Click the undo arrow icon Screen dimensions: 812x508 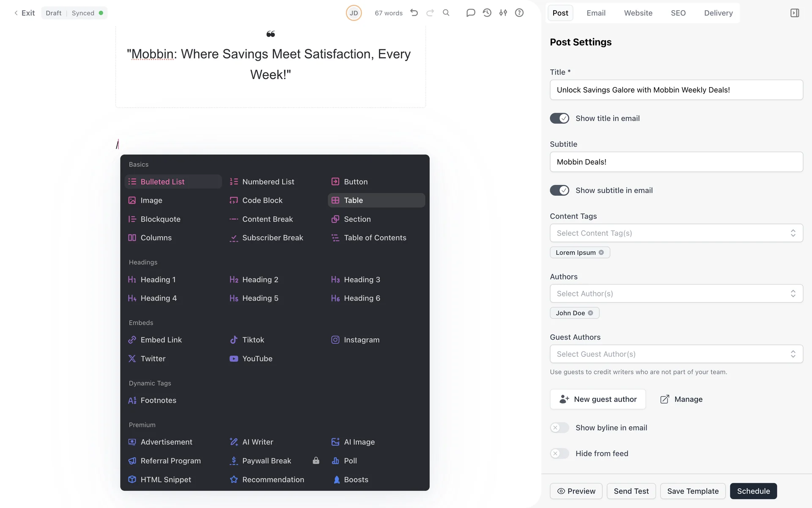tap(414, 13)
